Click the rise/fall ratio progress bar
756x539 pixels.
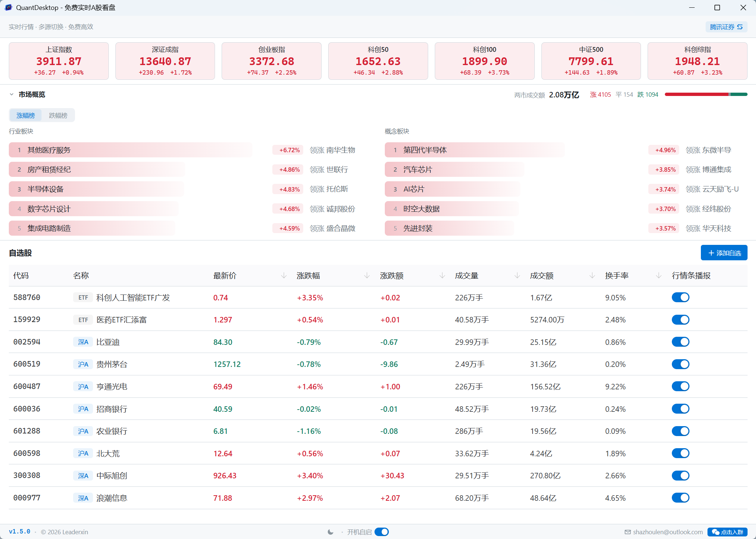[x=706, y=94]
